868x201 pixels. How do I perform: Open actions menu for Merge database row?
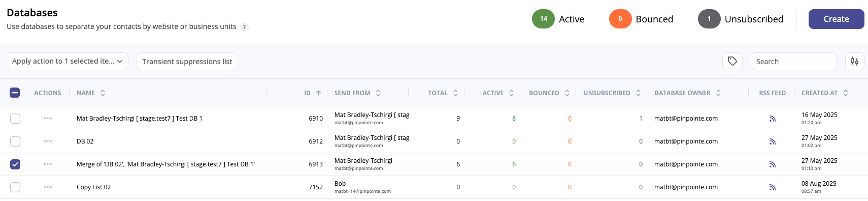[48, 164]
